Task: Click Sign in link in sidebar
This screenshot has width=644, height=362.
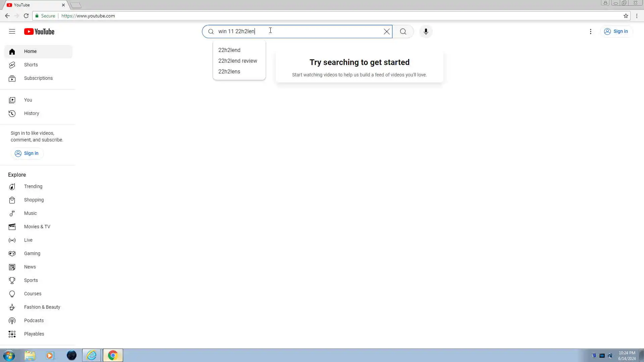Action: click(x=27, y=153)
